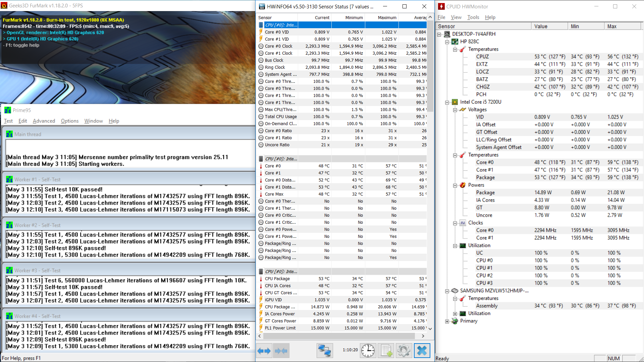Image resolution: width=644 pixels, height=362 pixels.
Task: Open the Options menu in Prime95
Action: 69,121
